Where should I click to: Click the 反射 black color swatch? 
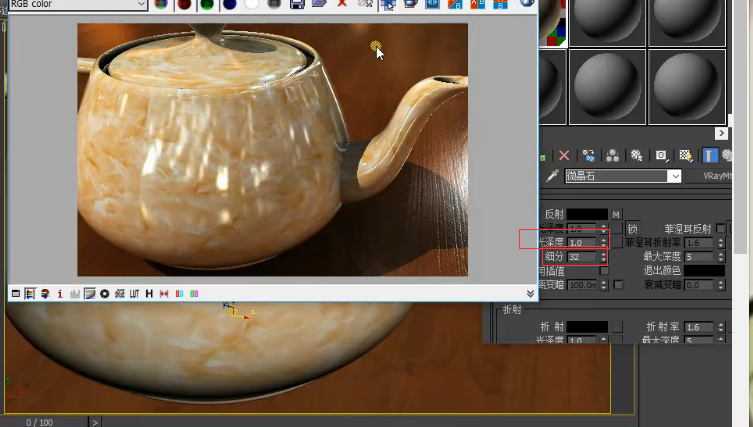(588, 214)
